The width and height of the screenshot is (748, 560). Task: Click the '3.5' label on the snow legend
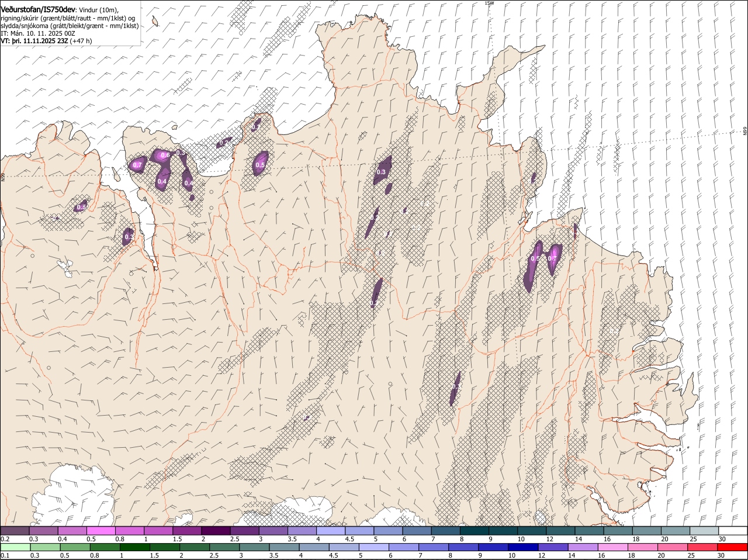pos(292,539)
